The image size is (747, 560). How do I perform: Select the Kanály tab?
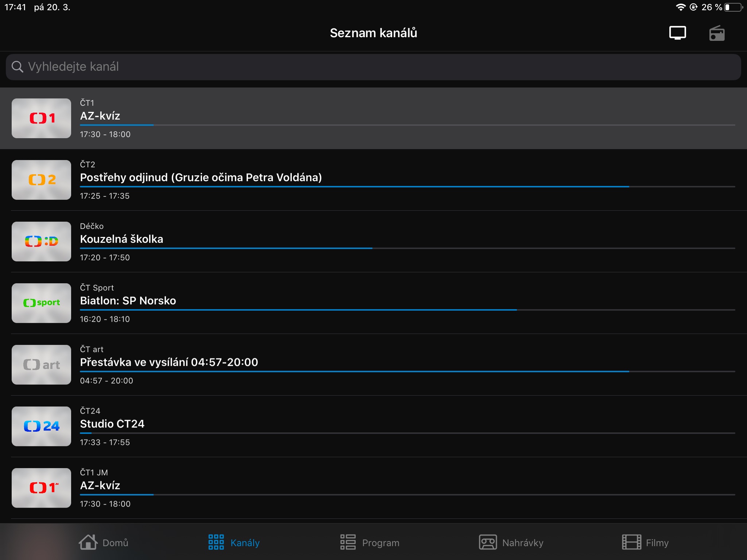[234, 542]
